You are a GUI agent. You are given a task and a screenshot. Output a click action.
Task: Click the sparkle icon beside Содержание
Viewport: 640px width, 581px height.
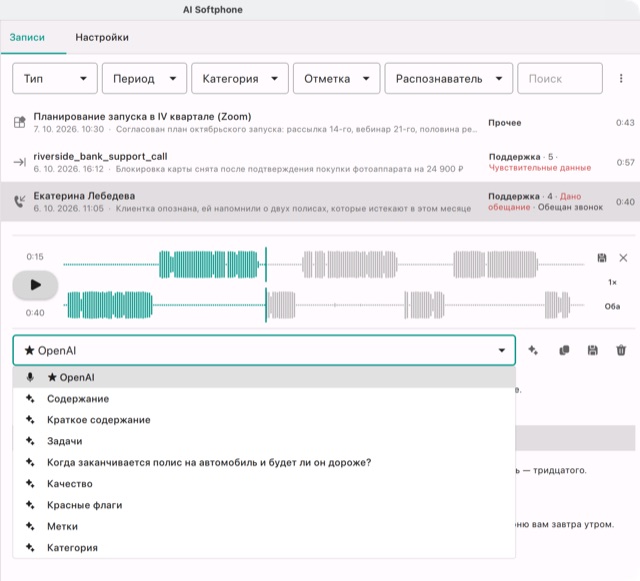point(30,398)
